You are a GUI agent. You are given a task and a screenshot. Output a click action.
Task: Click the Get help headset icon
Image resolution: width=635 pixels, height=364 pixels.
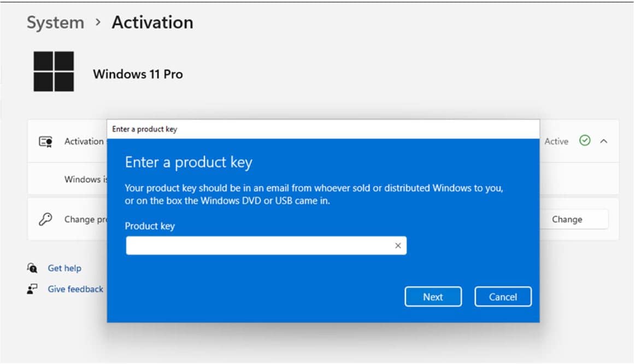pyautogui.click(x=32, y=268)
